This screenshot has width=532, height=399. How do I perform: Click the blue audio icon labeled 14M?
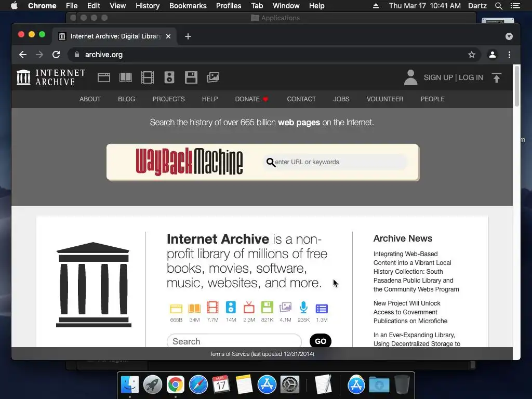[231, 308]
